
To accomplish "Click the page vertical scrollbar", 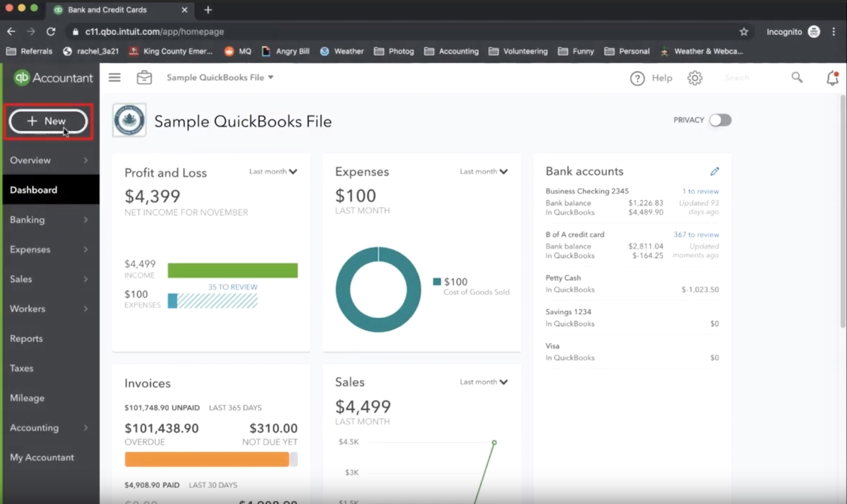I will pyautogui.click(x=843, y=211).
